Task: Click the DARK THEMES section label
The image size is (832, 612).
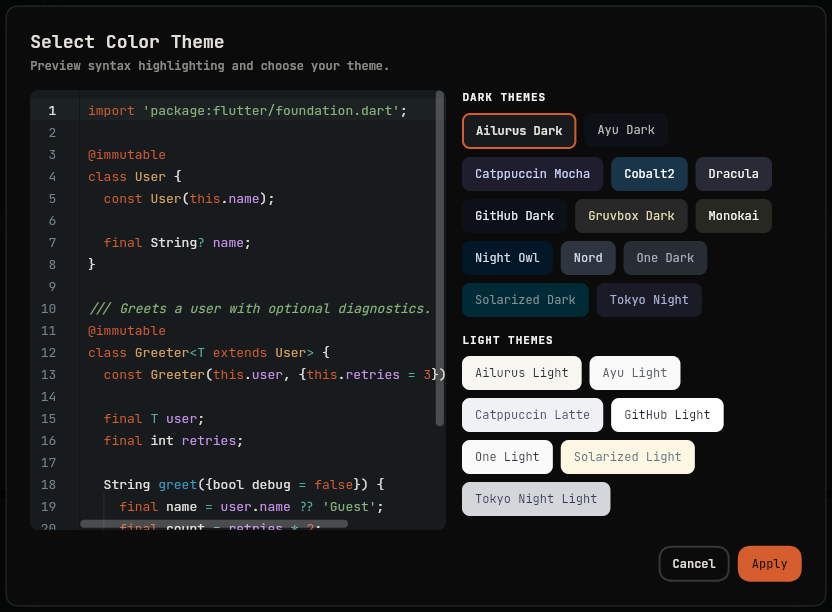Action: [504, 97]
